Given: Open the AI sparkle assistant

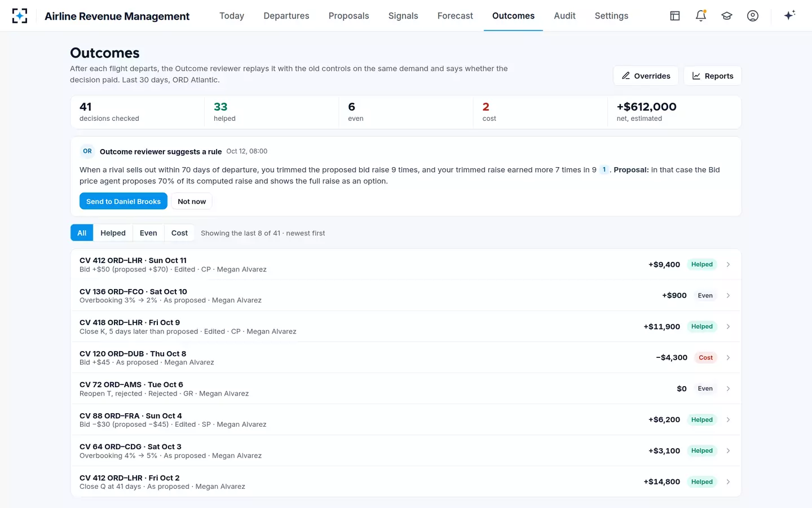Looking at the screenshot, I should 789,15.
